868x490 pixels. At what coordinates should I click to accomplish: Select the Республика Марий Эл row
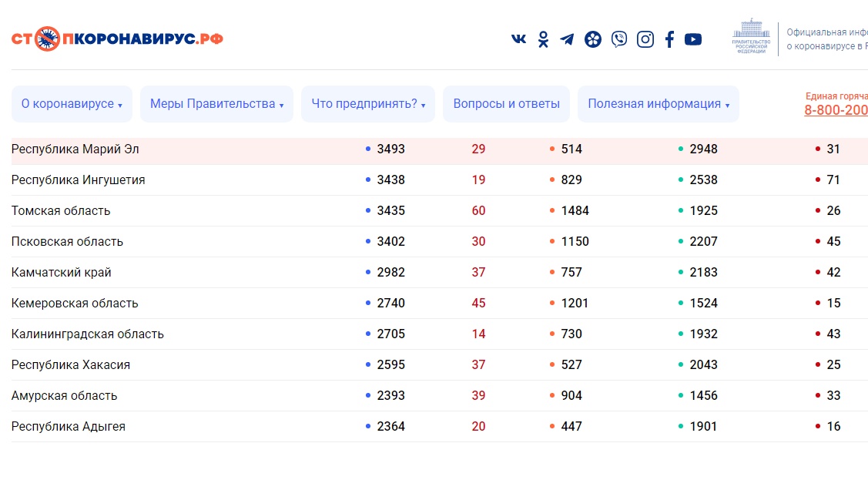pos(75,149)
